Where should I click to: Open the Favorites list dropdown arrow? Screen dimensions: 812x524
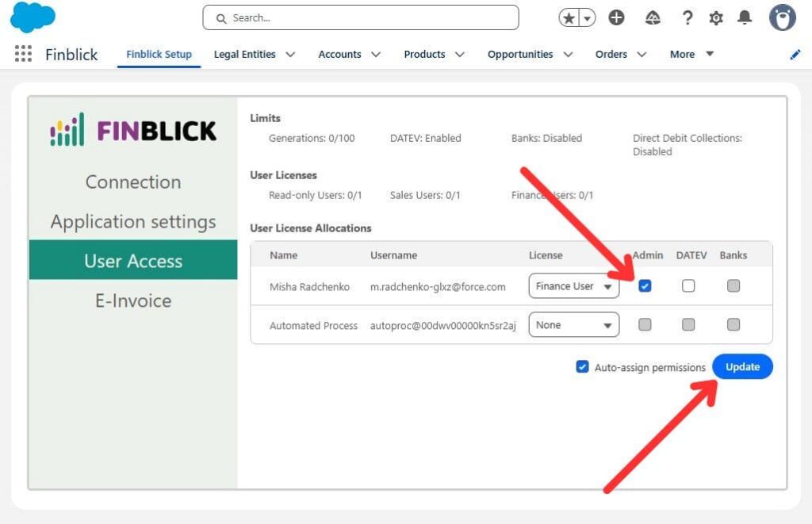pyautogui.click(x=588, y=18)
